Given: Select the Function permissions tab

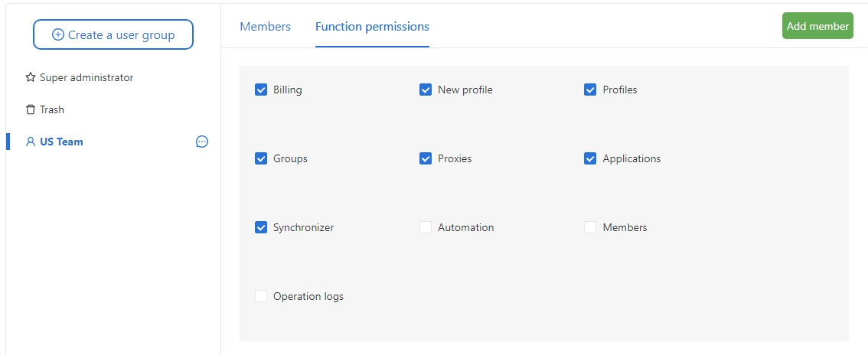Looking at the screenshot, I should tap(372, 27).
